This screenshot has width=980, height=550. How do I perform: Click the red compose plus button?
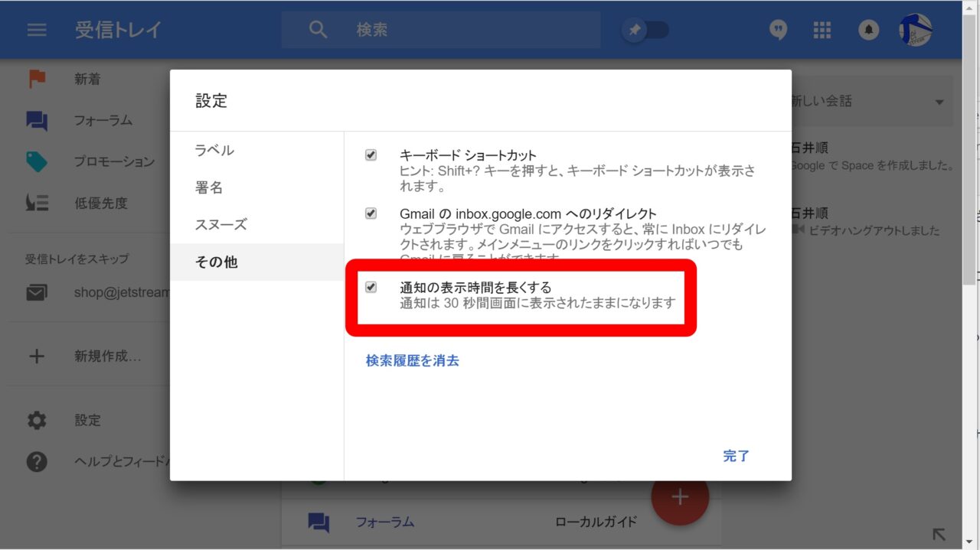[680, 496]
